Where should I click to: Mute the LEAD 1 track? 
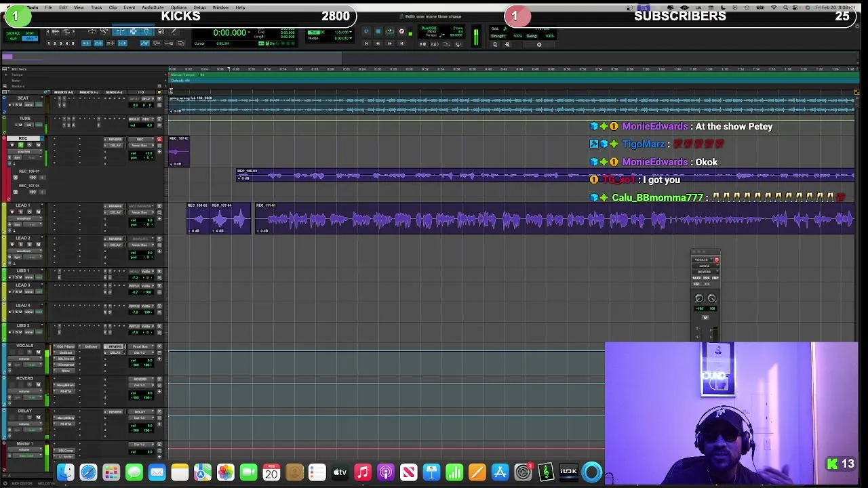(38, 212)
